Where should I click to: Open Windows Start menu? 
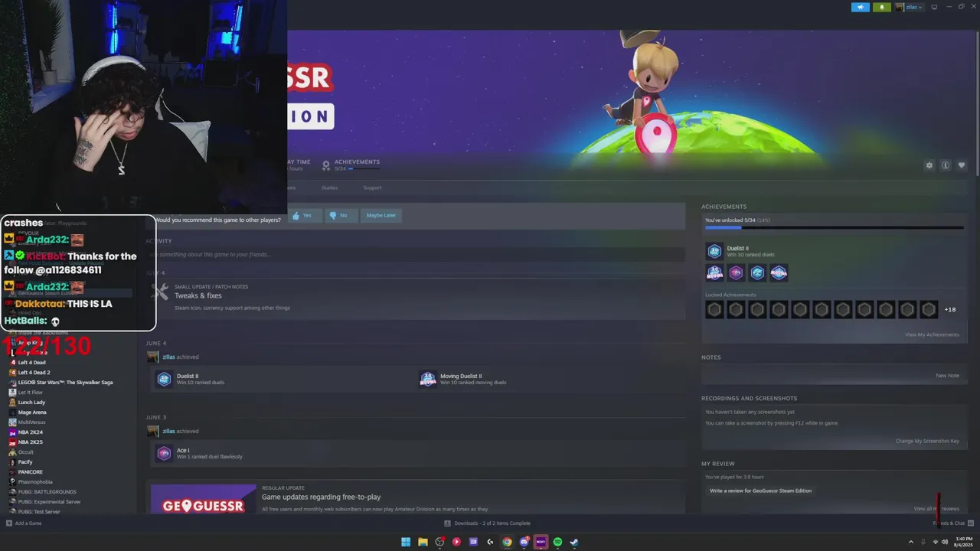(406, 542)
